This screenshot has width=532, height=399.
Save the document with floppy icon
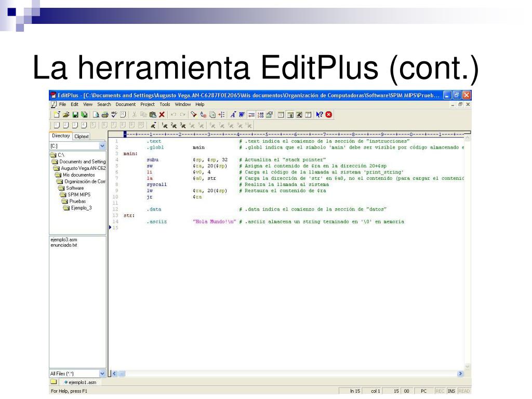[75, 115]
